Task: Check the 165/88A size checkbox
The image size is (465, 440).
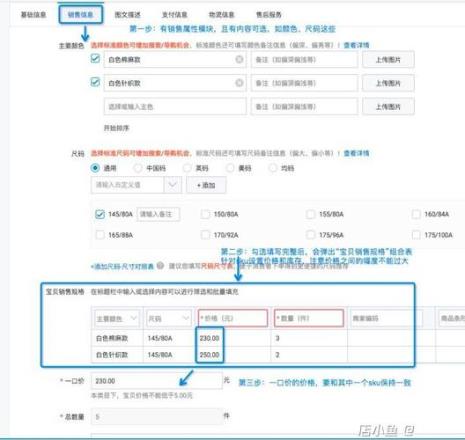Action: pyautogui.click(x=100, y=235)
